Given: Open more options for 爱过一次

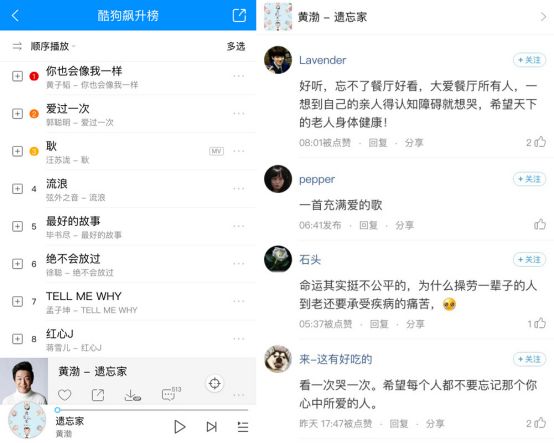Looking at the screenshot, I should [239, 113].
